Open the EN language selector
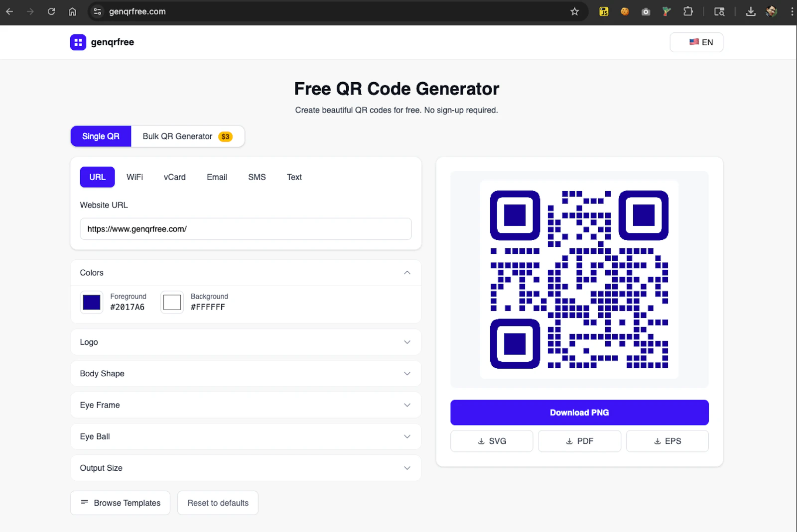The width and height of the screenshot is (797, 532). pos(696,42)
